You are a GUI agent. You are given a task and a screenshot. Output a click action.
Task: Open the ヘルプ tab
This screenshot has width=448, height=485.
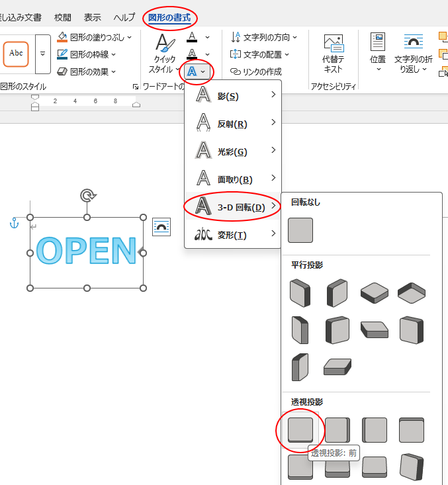tap(124, 18)
